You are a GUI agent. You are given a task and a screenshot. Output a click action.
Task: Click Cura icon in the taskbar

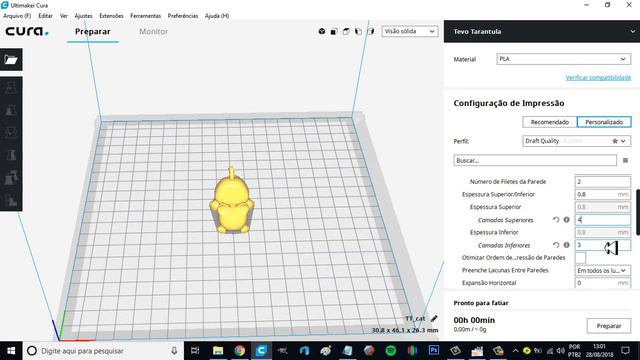pyautogui.click(x=261, y=350)
